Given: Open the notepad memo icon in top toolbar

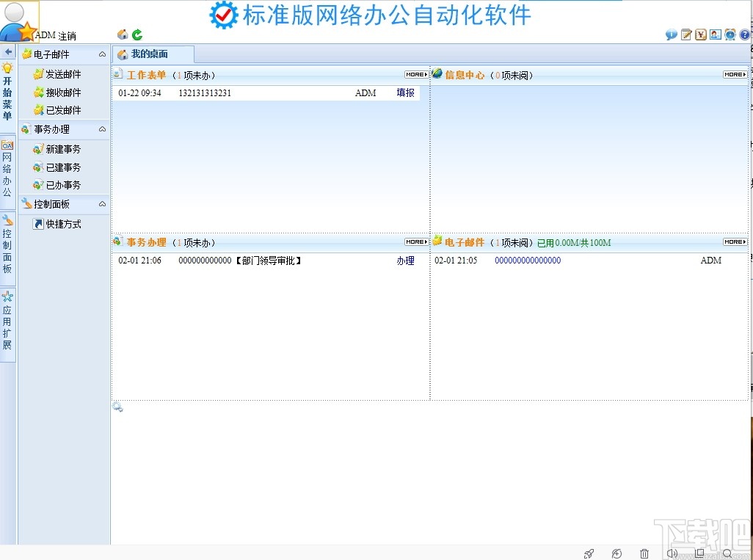Looking at the screenshot, I should point(685,34).
